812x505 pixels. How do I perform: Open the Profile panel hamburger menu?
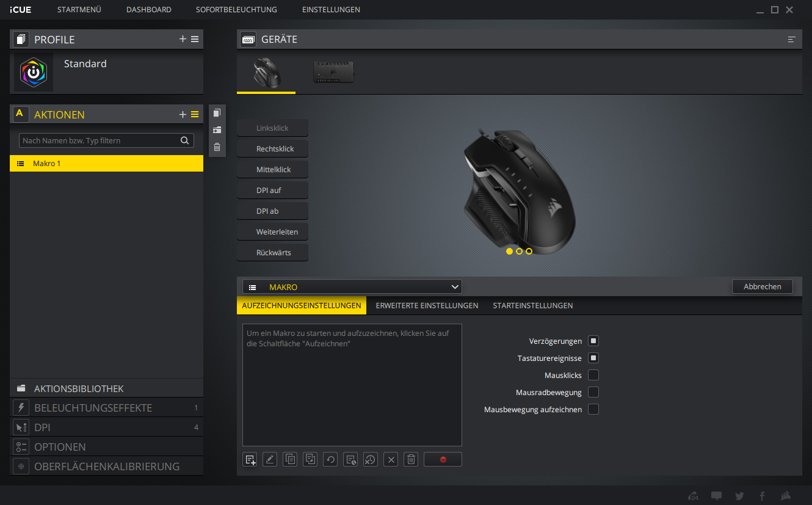click(x=195, y=39)
